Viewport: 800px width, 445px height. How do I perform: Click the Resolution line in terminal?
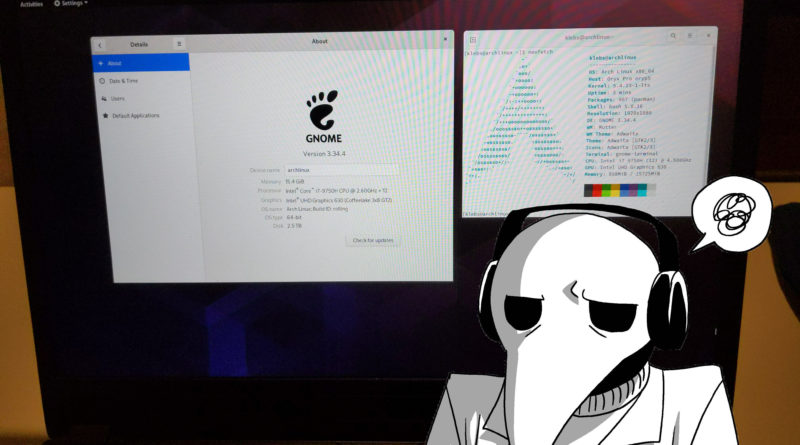pyautogui.click(x=619, y=113)
